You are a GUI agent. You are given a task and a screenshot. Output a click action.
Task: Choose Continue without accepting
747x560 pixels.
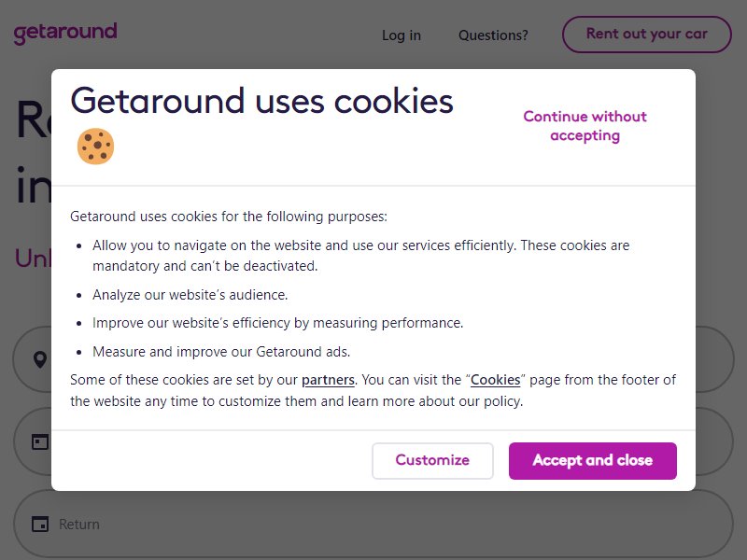(585, 126)
